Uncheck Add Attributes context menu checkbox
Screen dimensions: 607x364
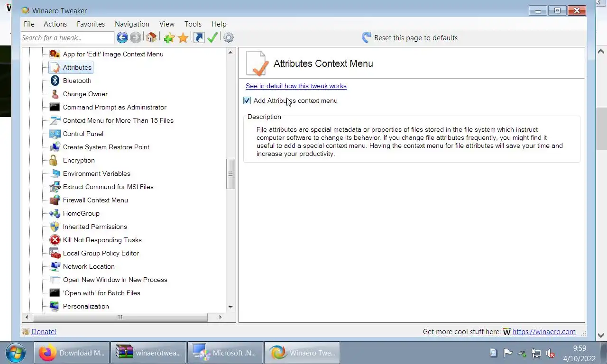coord(247,100)
